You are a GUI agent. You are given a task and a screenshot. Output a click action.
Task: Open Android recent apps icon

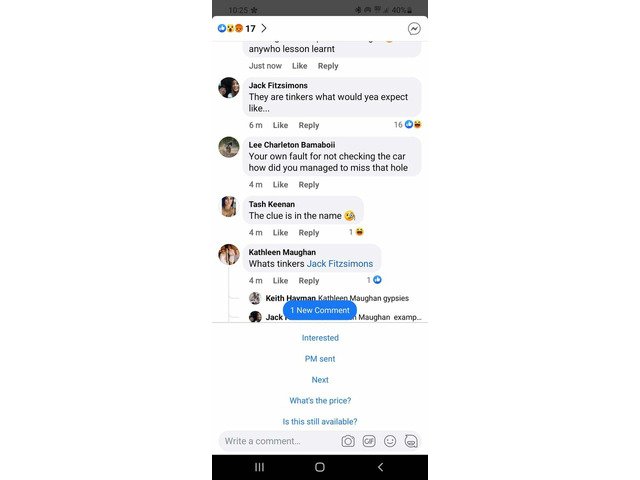click(x=260, y=467)
